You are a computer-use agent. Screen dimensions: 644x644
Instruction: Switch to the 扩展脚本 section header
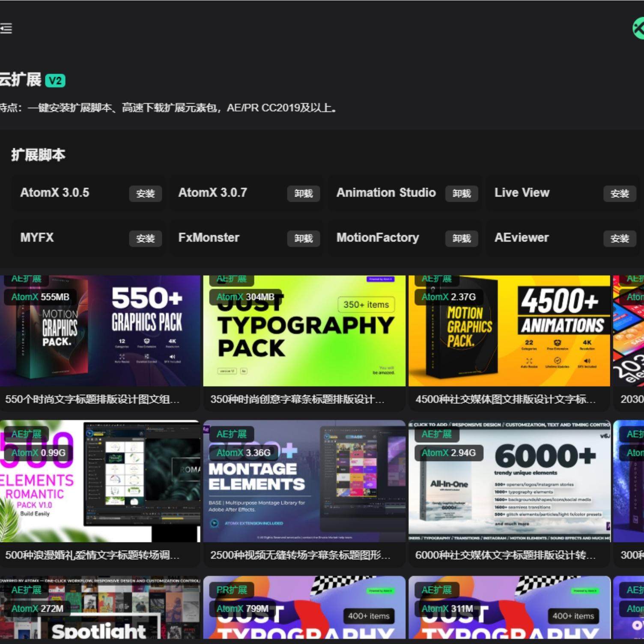(x=38, y=154)
